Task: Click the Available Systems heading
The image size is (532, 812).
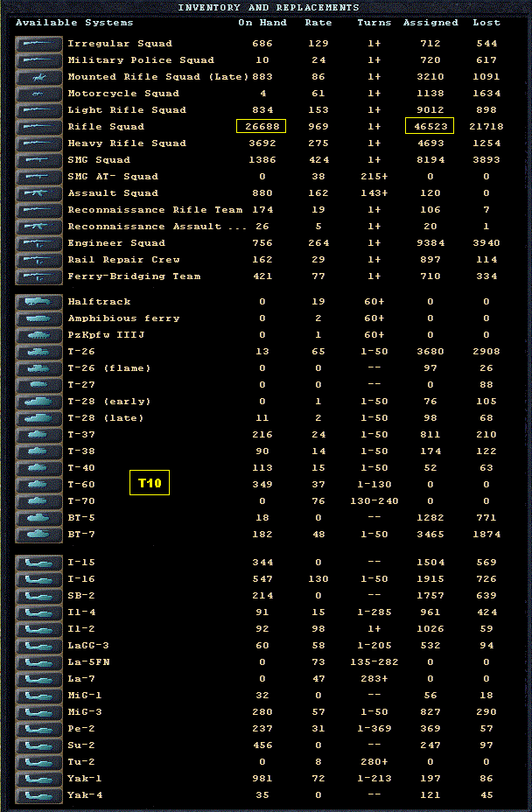Action: 74,23
